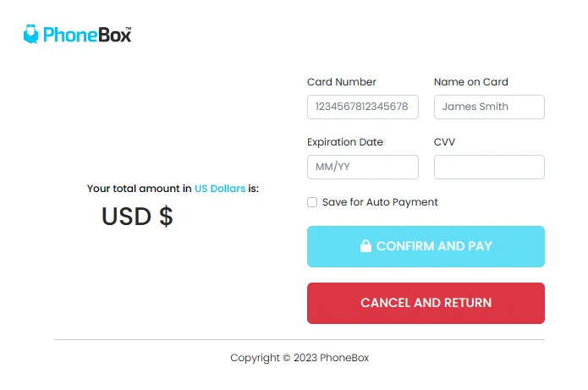Click the PhoneBox phone logo icon

[31, 35]
